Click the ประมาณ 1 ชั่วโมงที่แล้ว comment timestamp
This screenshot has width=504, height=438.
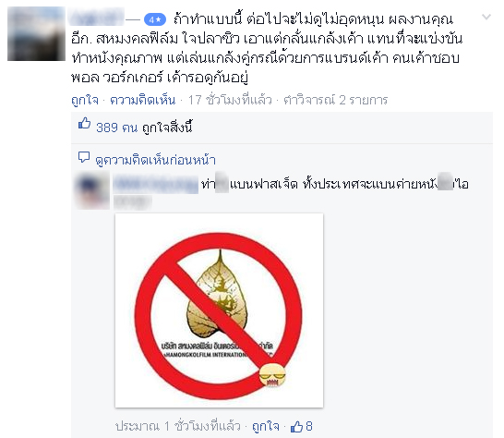click(178, 426)
